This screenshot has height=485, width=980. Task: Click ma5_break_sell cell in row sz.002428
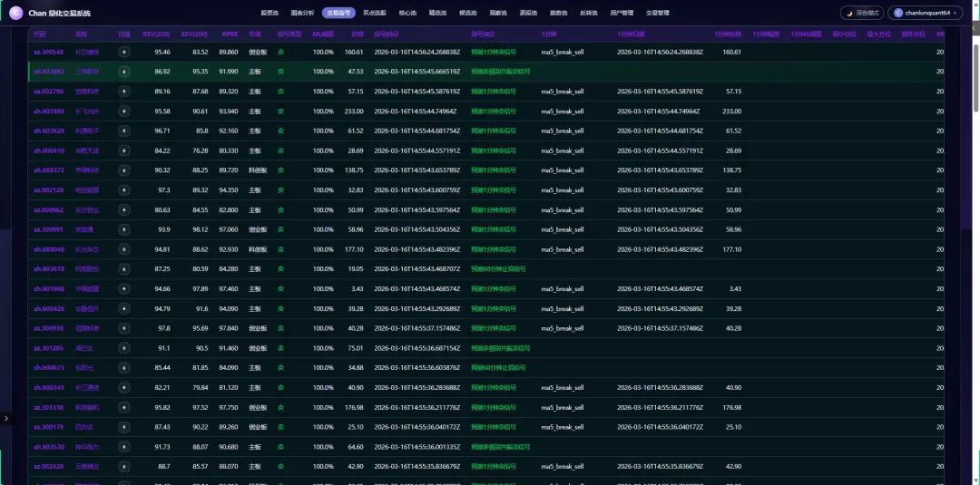[x=563, y=466]
